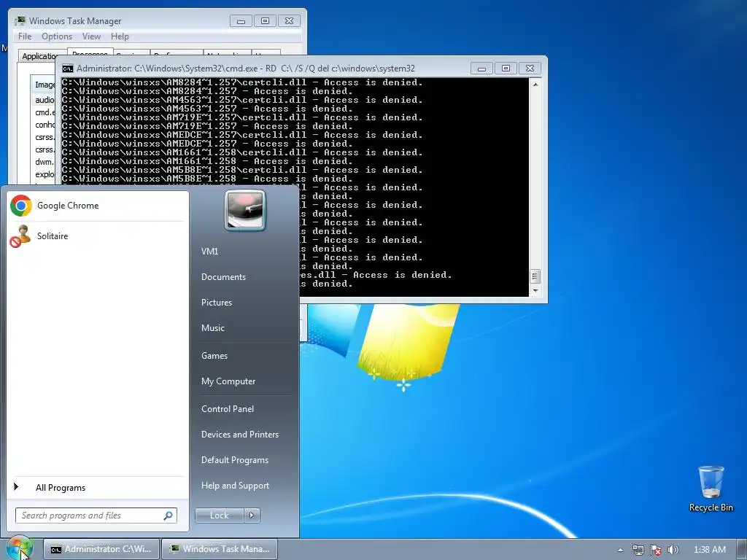
Task: Click the cmd scrollbar thumb
Action: click(535, 276)
